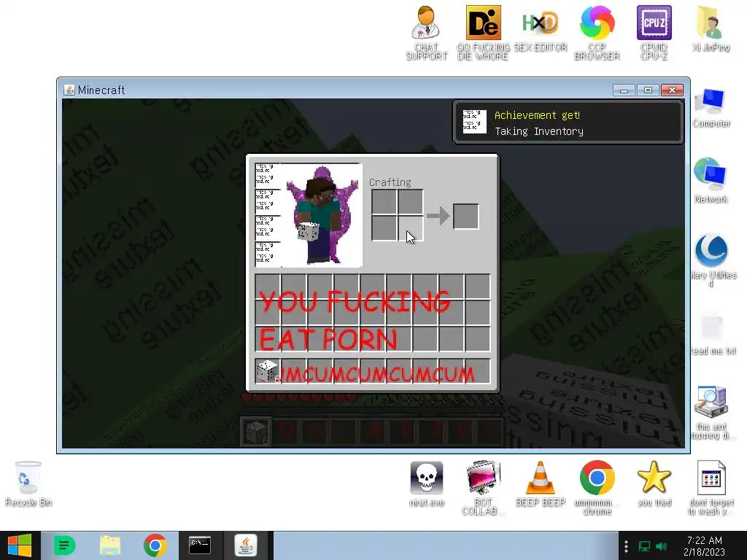Launch the skull nirart.exe icon
747x560 pixels.
pyautogui.click(x=426, y=484)
